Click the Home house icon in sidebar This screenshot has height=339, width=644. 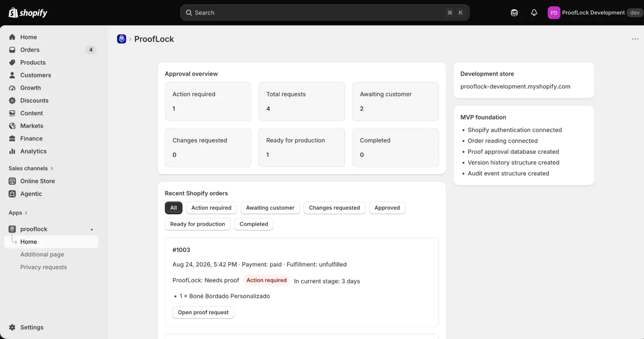pos(12,37)
